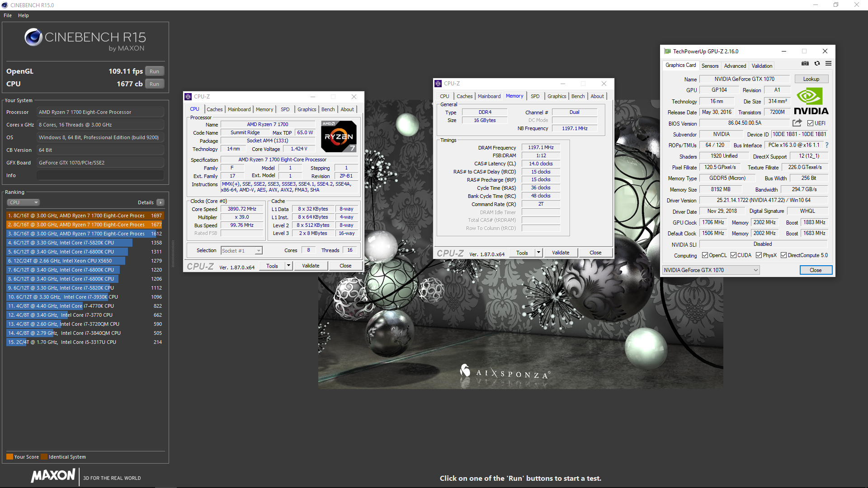Open About tab in CPU-Z Memory window
This screenshot has height=488, width=868.
(x=597, y=96)
